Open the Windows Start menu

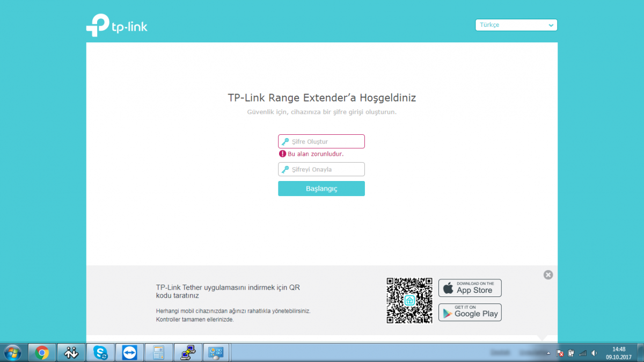(x=12, y=352)
